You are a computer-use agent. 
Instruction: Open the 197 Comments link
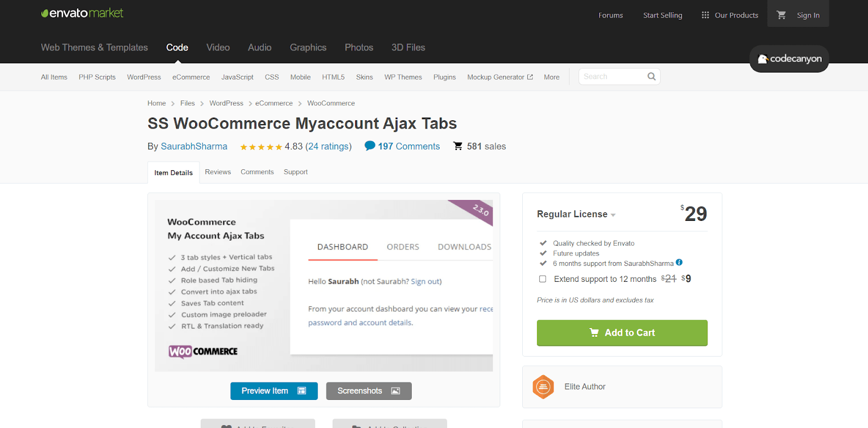pyautogui.click(x=409, y=146)
